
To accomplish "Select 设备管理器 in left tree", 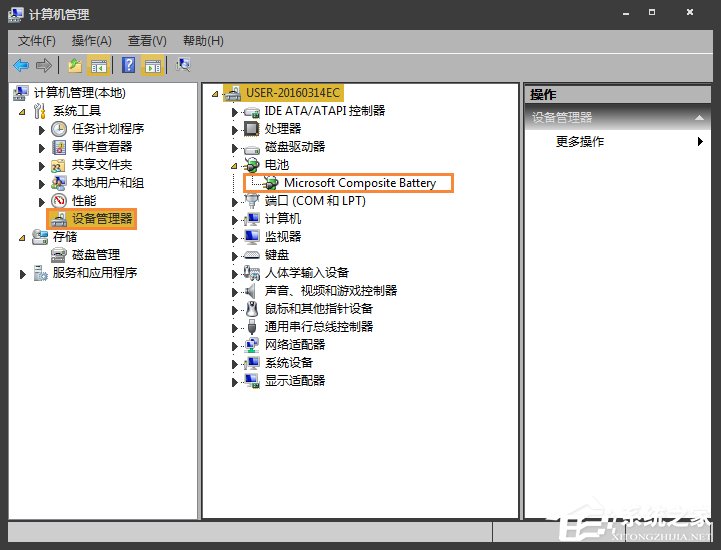I will (102, 218).
